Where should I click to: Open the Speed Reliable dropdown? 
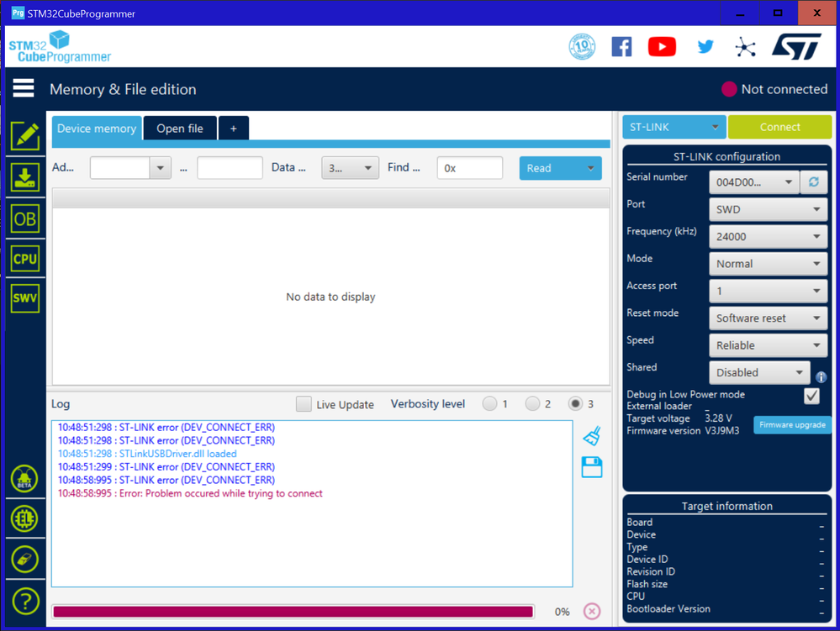[769, 345]
